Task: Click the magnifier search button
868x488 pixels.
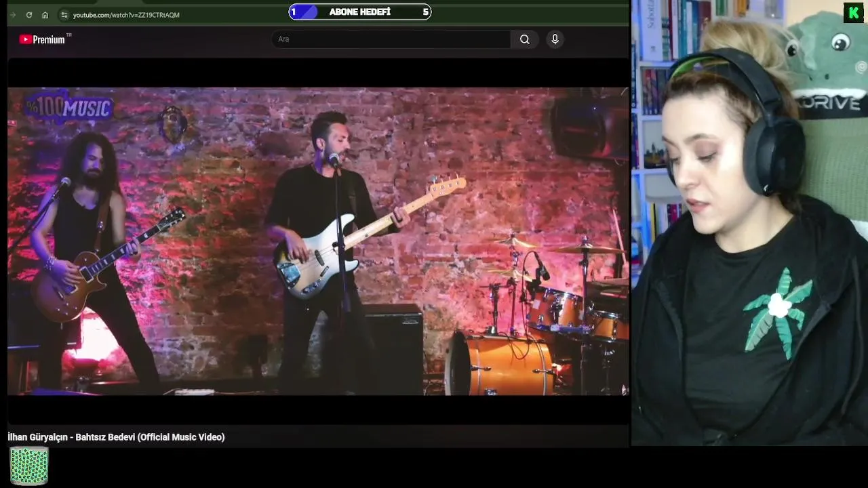Action: pos(525,39)
